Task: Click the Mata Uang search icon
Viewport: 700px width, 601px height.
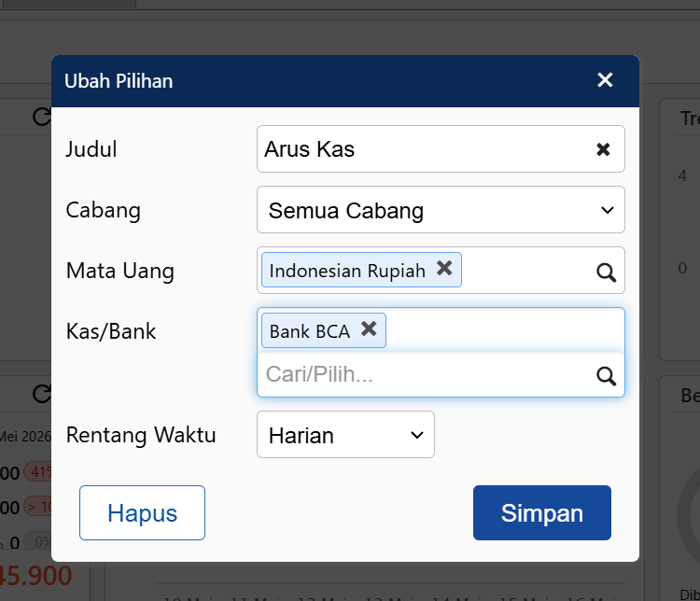Action: 606,272
